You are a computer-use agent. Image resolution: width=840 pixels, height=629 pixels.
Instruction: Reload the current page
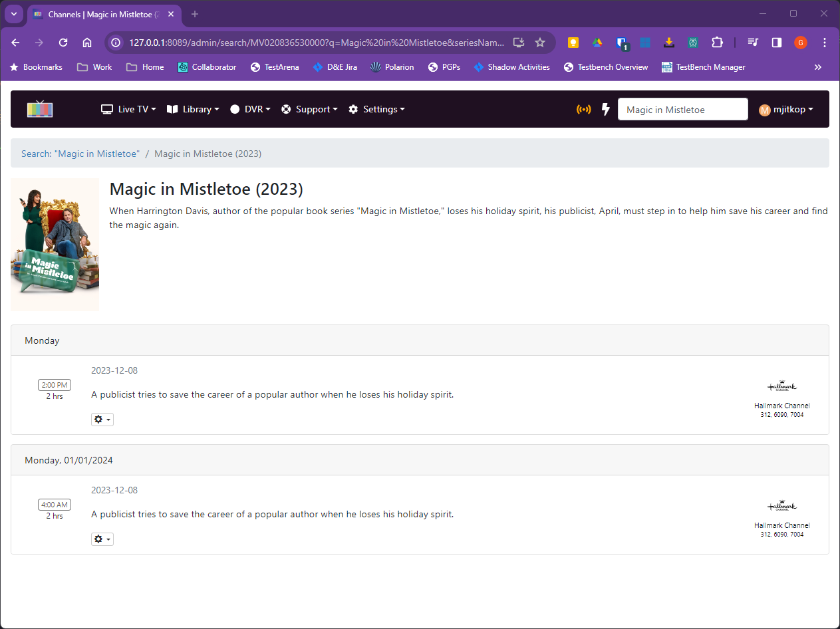click(63, 43)
